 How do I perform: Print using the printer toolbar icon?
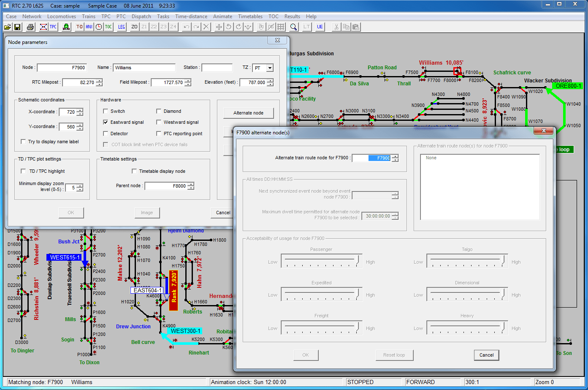[x=30, y=27]
